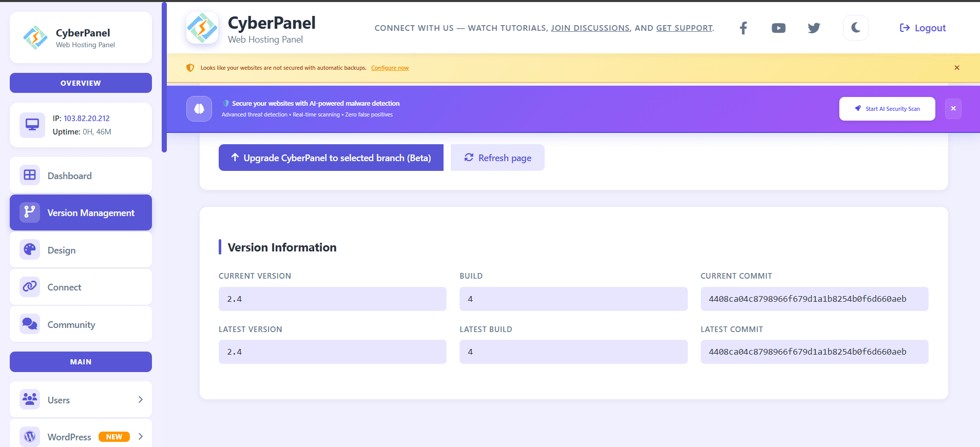
Task: Expand the WordPress menu chevron
Action: [x=140, y=436]
